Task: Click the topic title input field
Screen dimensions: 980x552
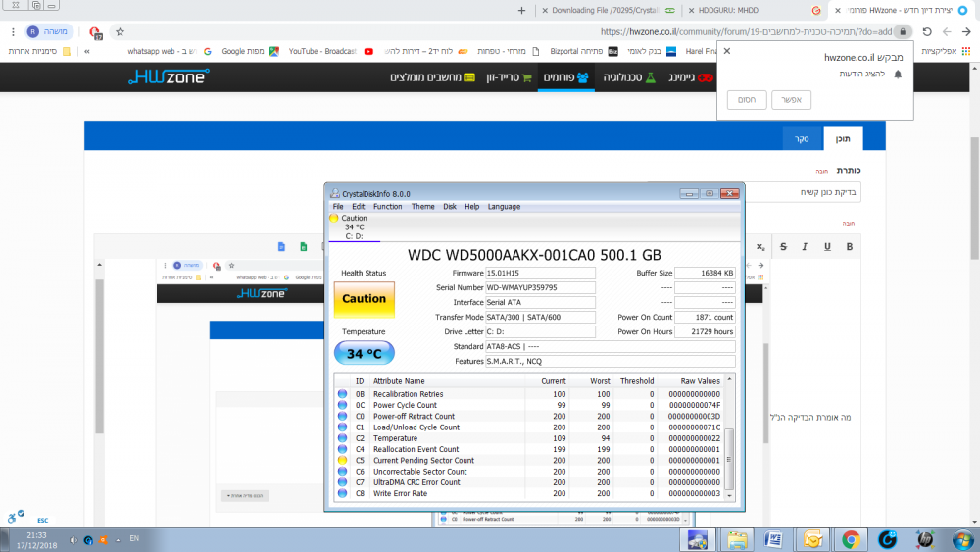Action: click(803, 192)
